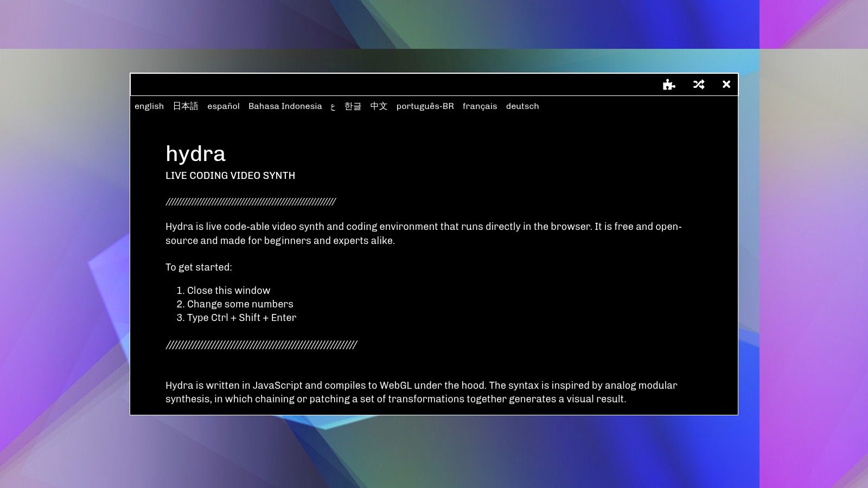Viewport: 868px width, 488px height.
Task: Switch language to 中文
Action: pos(379,106)
